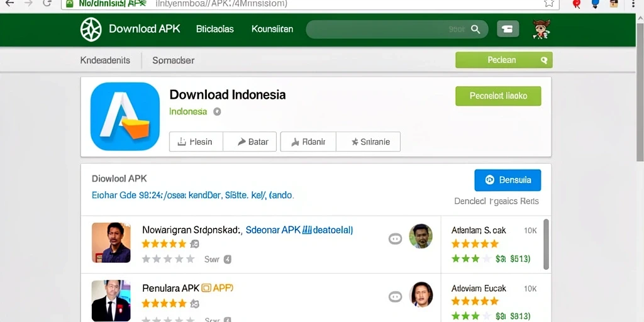The image size is (644, 322).
Task: Click the blue A app icon
Action: tap(125, 116)
